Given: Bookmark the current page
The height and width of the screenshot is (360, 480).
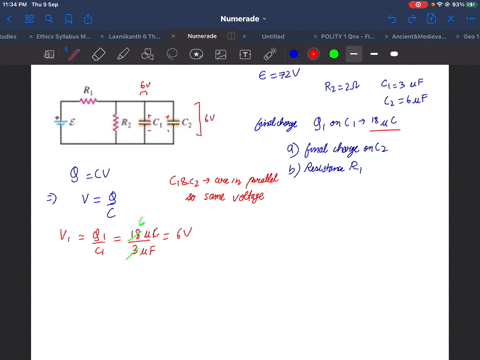Looking at the screenshot, I should pos(68,19).
